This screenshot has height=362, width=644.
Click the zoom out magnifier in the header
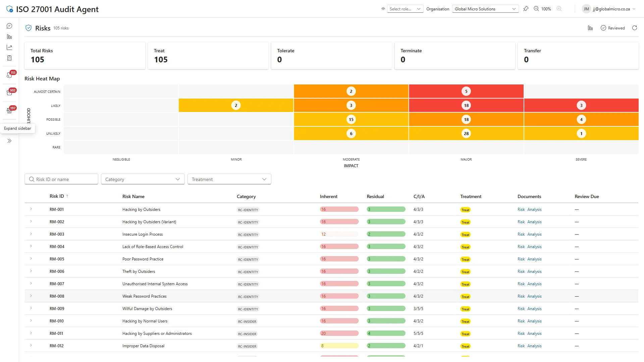coord(536,9)
